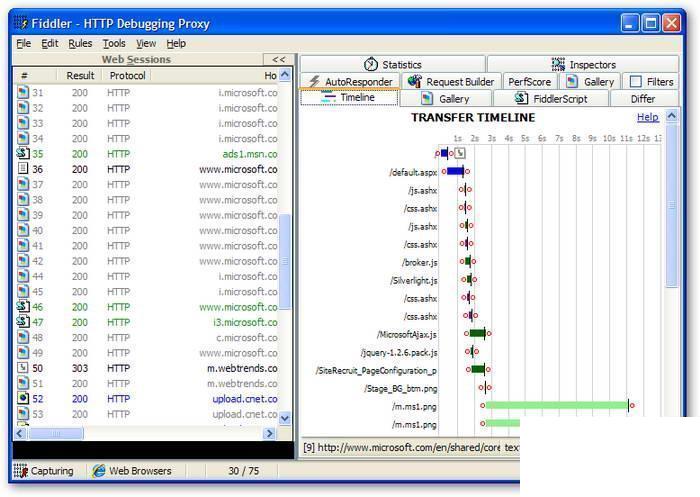Click the script icon of session 46
The width and height of the screenshot is (700, 497).
coord(23,306)
